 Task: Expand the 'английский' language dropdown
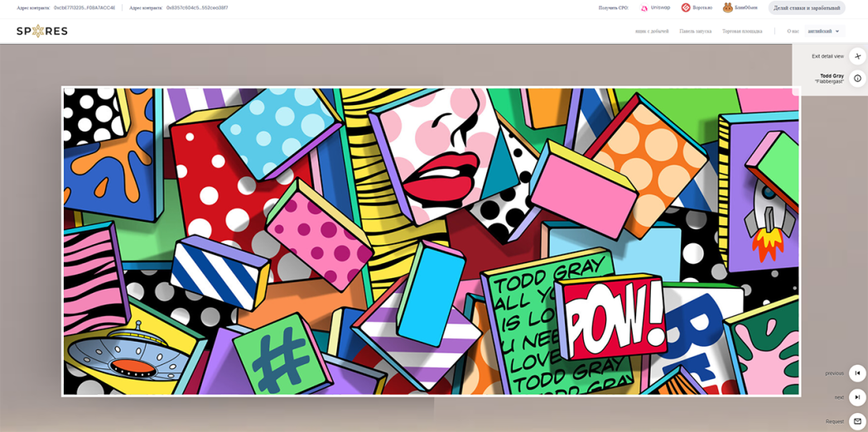pos(824,31)
